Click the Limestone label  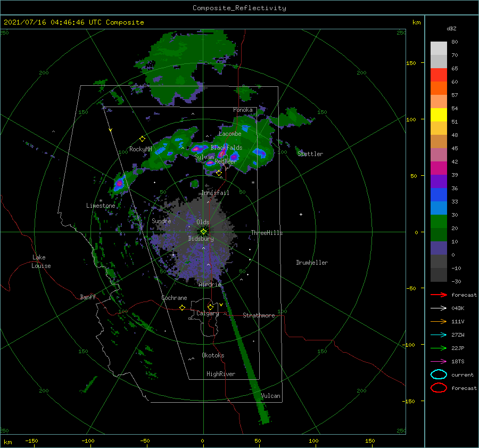pos(101,206)
